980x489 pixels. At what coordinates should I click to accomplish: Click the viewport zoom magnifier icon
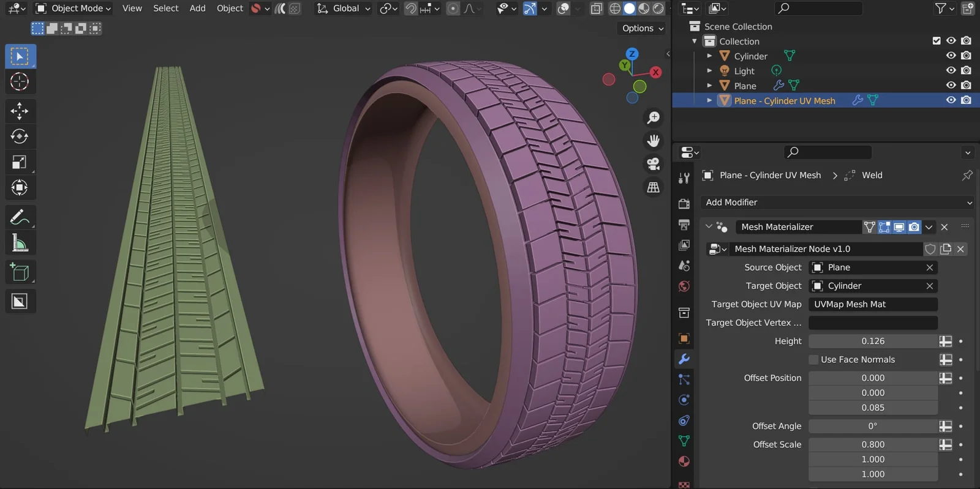(654, 117)
